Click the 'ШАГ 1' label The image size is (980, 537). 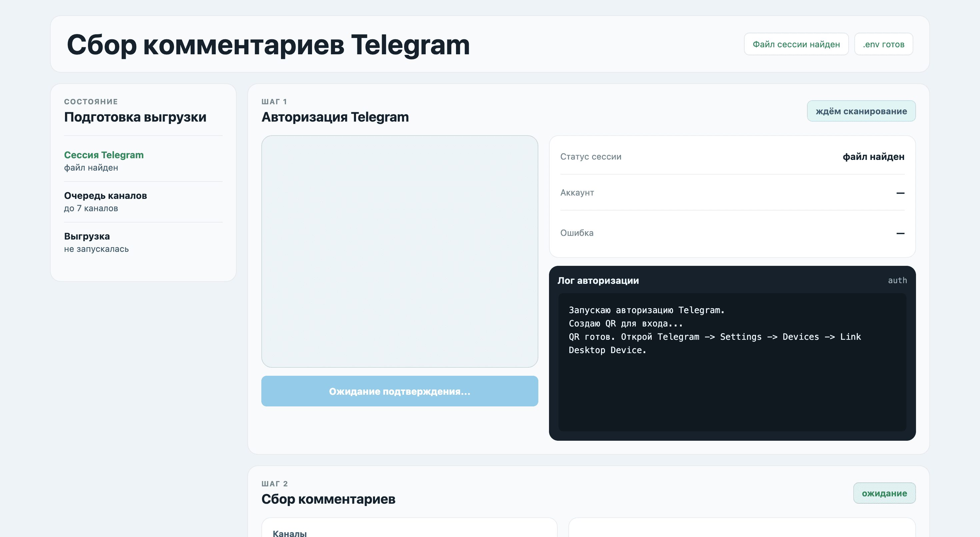pos(274,102)
